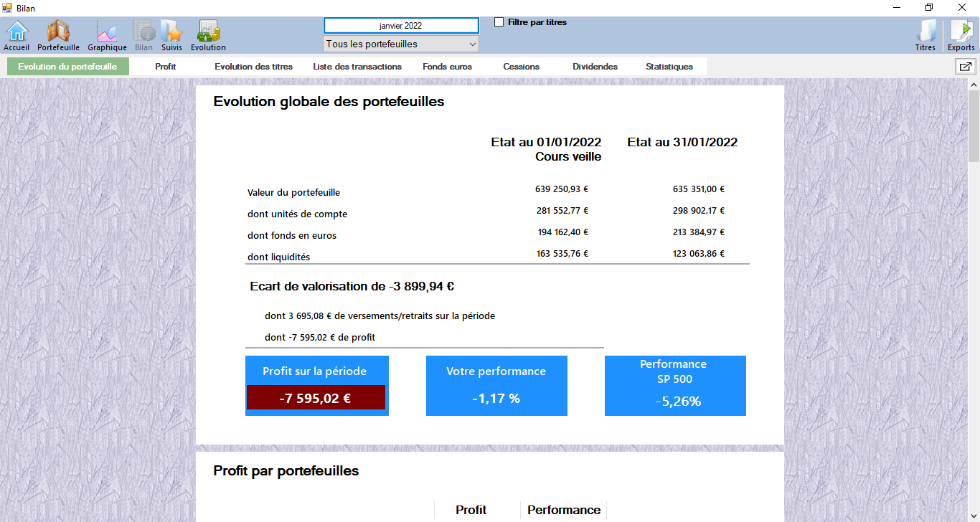This screenshot has height=522, width=980.
Task: Open the Evolution coins icon
Action: pos(208,34)
